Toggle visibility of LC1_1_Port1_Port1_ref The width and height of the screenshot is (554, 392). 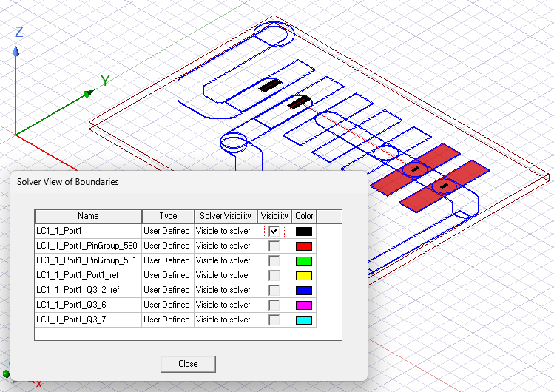(274, 276)
